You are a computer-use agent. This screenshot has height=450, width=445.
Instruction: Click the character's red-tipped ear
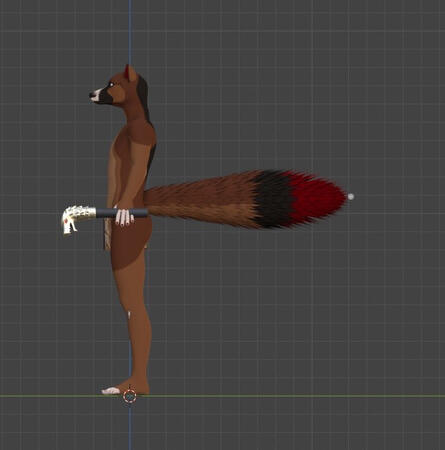tap(131, 73)
